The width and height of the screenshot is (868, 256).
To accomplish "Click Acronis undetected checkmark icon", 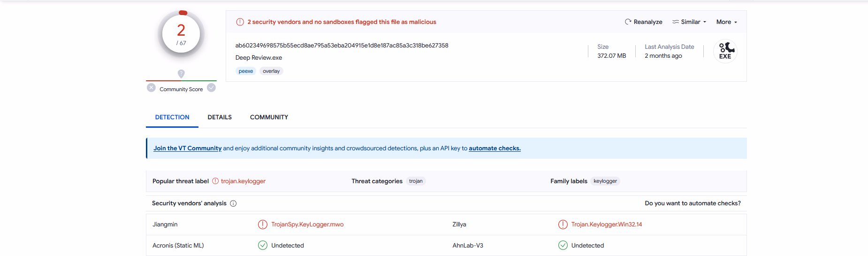I will pyautogui.click(x=263, y=245).
